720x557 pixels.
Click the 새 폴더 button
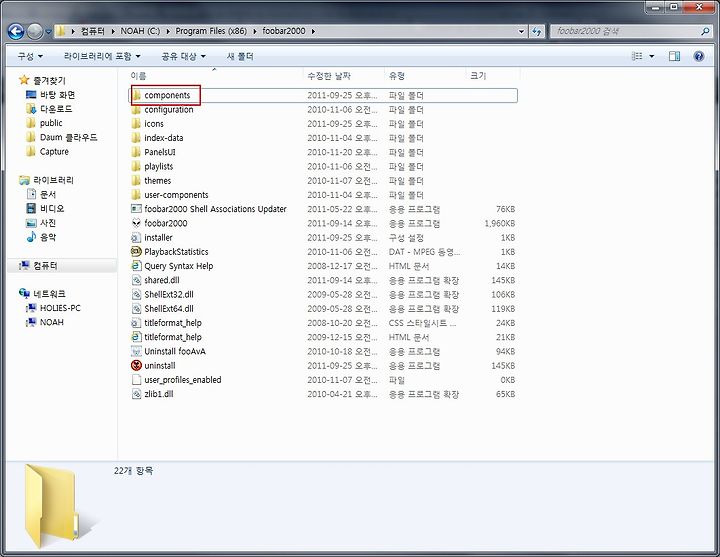click(240, 56)
